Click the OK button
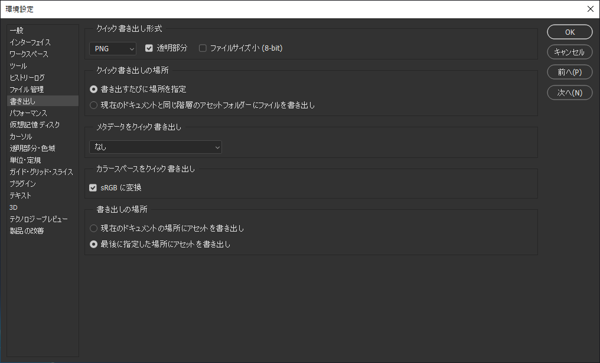Image resolution: width=600 pixels, height=363 pixels. coord(569,32)
